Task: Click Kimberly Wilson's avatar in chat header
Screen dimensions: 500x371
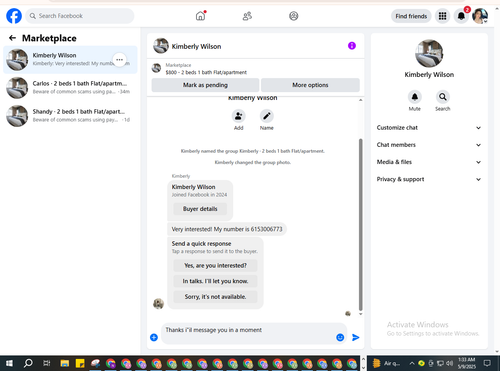Action: (161, 46)
